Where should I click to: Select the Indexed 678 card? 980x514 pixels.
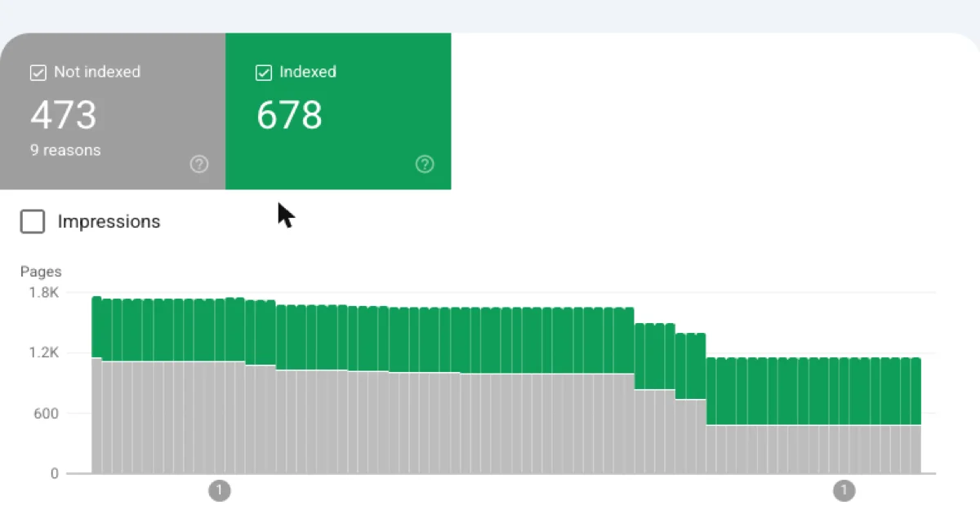(x=338, y=111)
